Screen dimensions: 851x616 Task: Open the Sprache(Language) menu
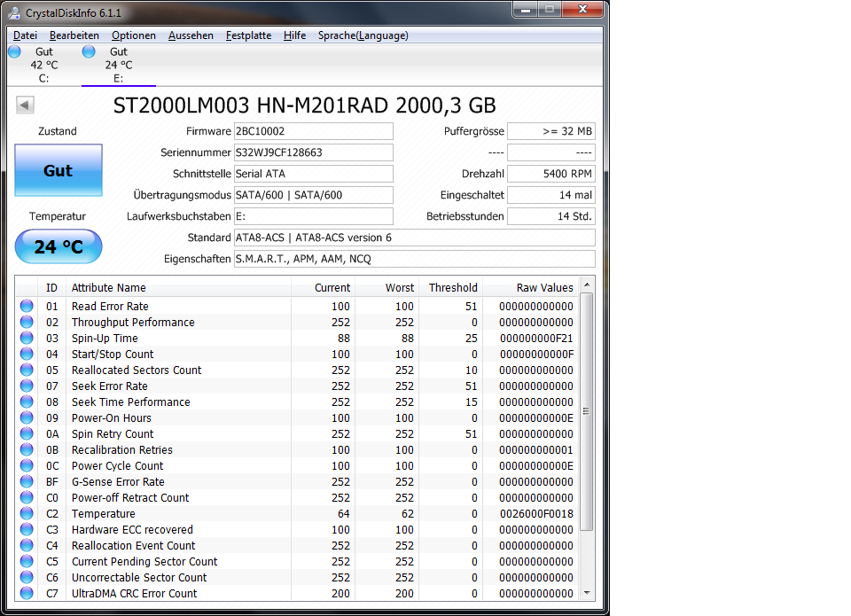coord(363,35)
